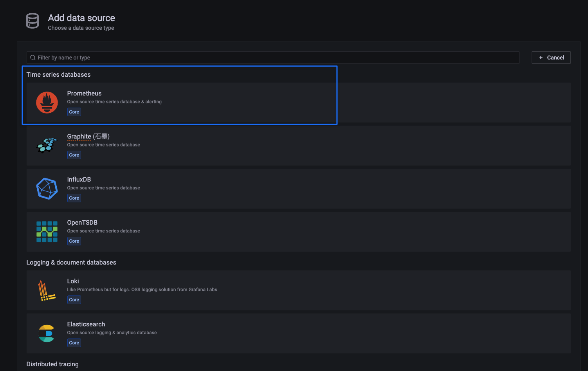Click the Core badge under OpenTSDB
The width and height of the screenshot is (588, 371).
point(74,241)
